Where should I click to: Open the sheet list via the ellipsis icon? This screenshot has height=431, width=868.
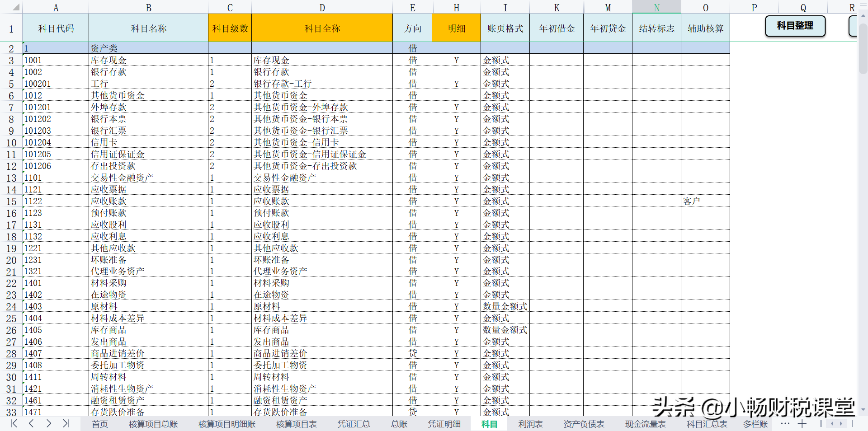pyautogui.click(x=785, y=424)
